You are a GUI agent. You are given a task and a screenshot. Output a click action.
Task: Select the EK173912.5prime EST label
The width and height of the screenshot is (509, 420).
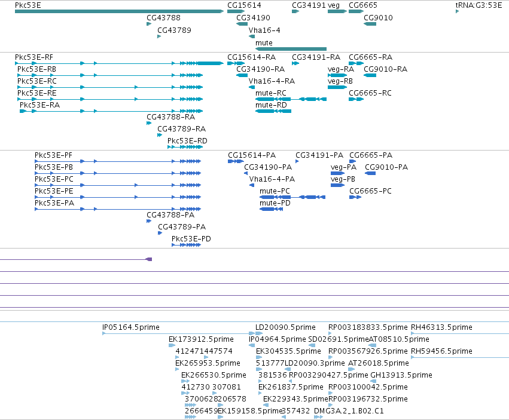[x=201, y=339]
